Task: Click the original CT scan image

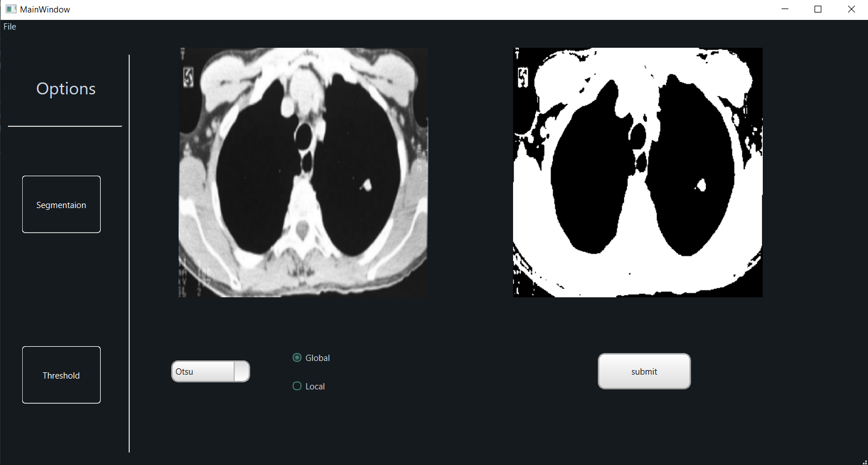Action: 303,172
